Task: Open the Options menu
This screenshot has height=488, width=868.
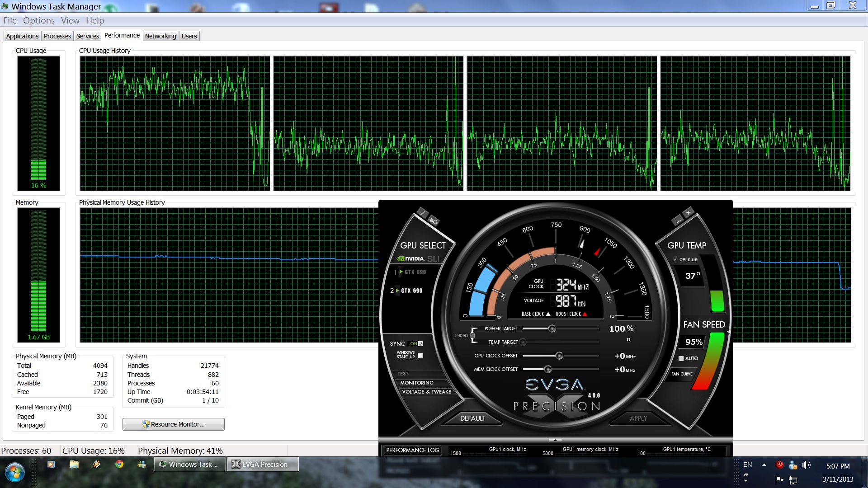Action: pos(38,20)
